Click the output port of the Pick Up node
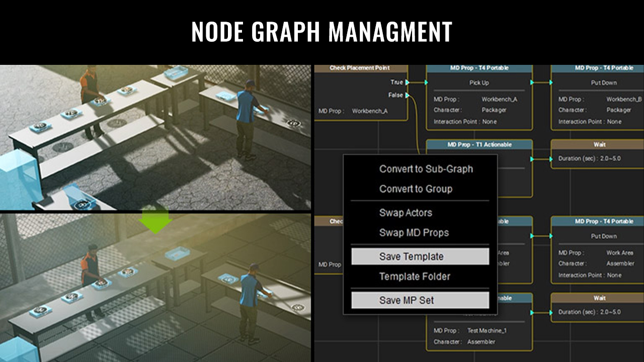644x362 pixels. click(x=532, y=82)
